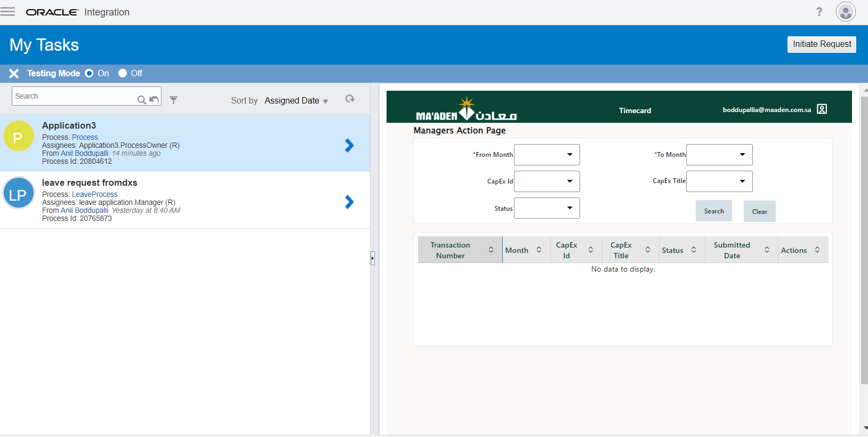Click the LeaveProcess link

tap(94, 194)
